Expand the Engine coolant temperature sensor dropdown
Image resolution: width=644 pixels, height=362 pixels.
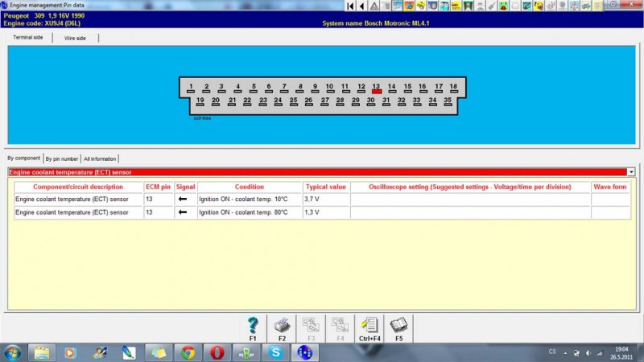pyautogui.click(x=630, y=172)
